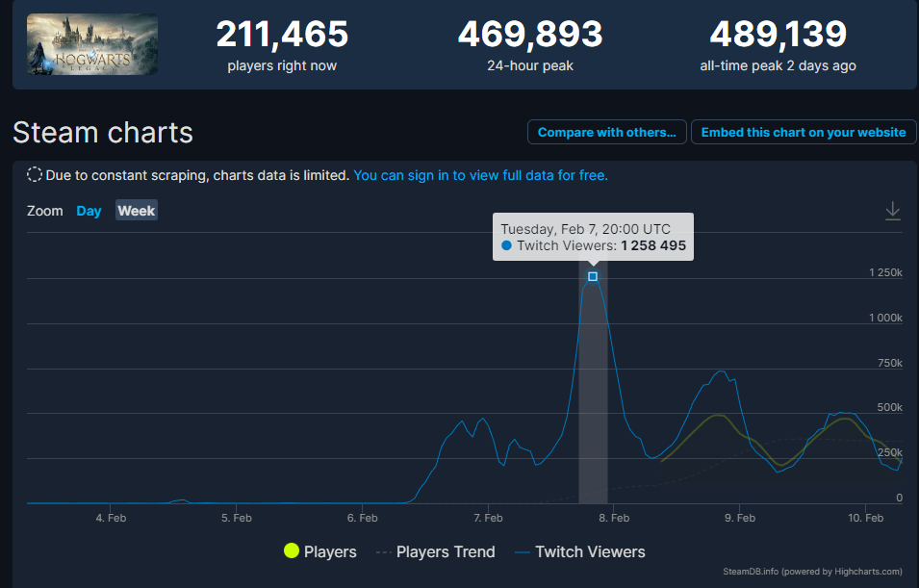Follow the sign in to view full data link
The height and width of the screenshot is (588, 919).
[480, 175]
